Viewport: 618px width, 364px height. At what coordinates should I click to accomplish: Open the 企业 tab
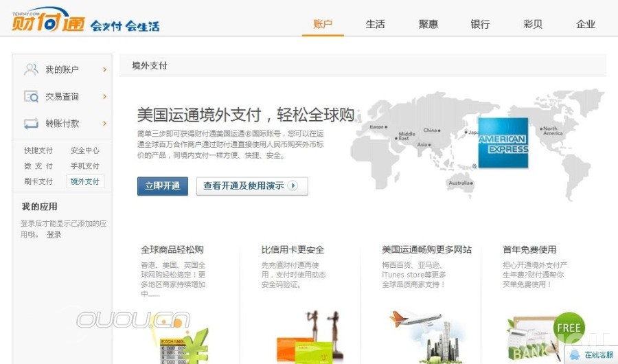pyautogui.click(x=586, y=24)
